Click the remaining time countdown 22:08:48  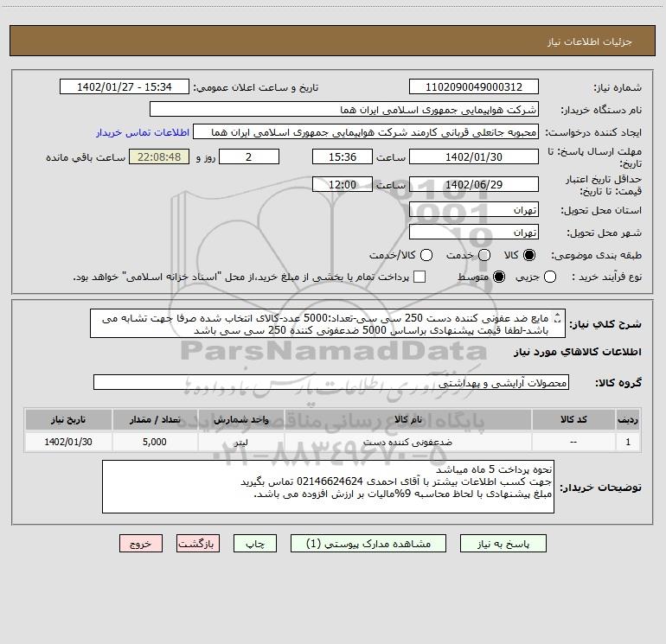click(x=159, y=156)
